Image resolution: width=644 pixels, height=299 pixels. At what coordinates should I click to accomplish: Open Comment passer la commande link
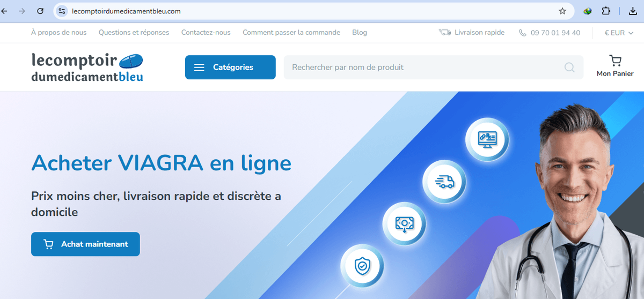(x=291, y=32)
